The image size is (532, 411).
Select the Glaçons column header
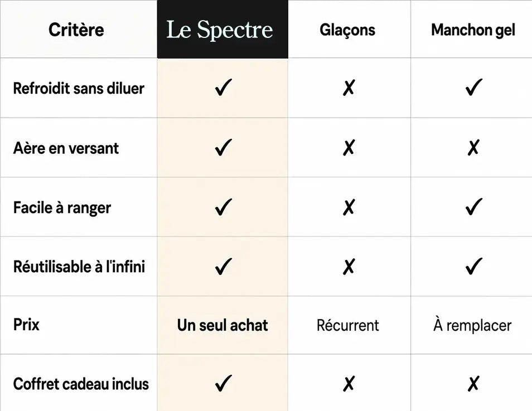(x=347, y=30)
